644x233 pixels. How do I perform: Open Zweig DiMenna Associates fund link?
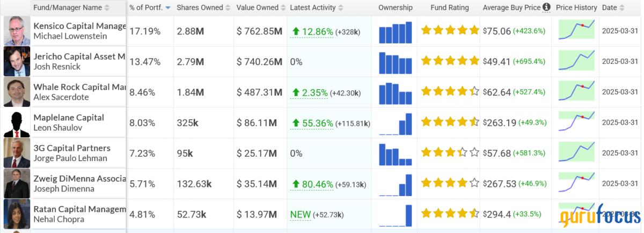pyautogui.click(x=79, y=179)
